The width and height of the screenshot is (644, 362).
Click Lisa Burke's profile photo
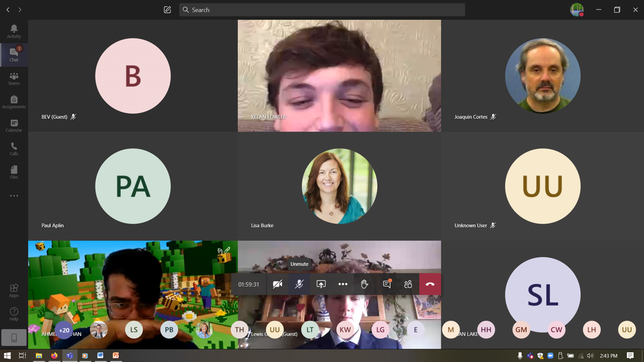pyautogui.click(x=339, y=186)
